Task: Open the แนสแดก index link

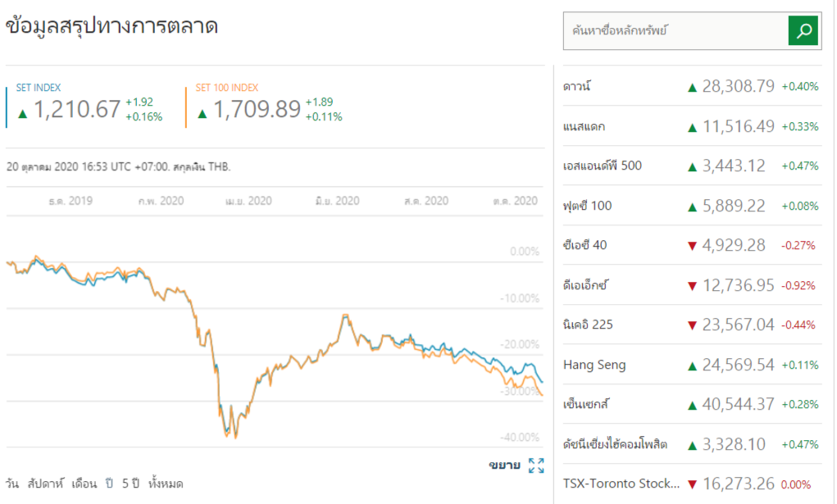Action: click(x=584, y=126)
